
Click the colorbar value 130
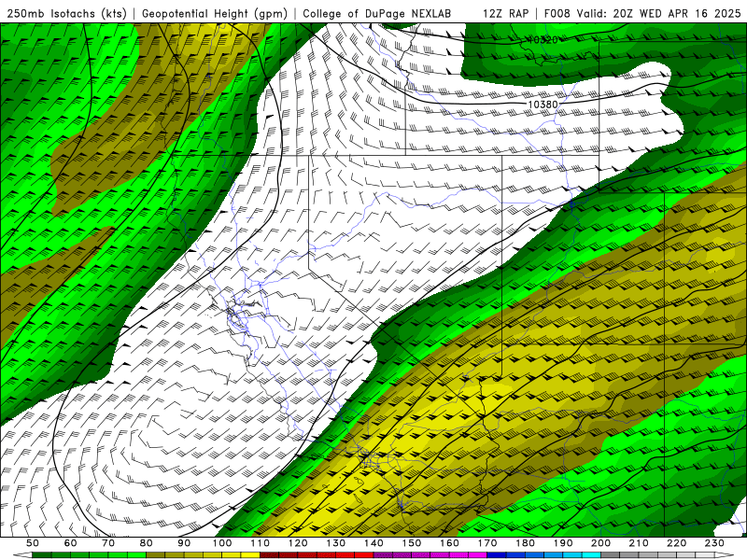point(335,543)
